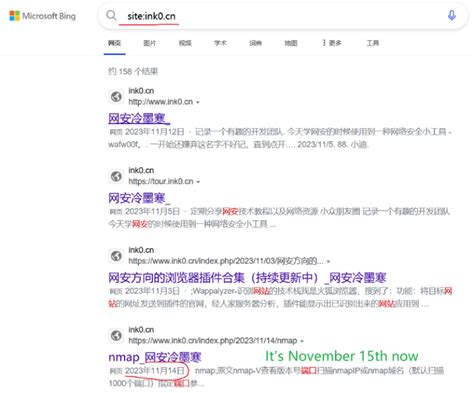Open the 词典 (Dictionary) tab
Viewport: 474px width, 393px height.
(x=255, y=43)
